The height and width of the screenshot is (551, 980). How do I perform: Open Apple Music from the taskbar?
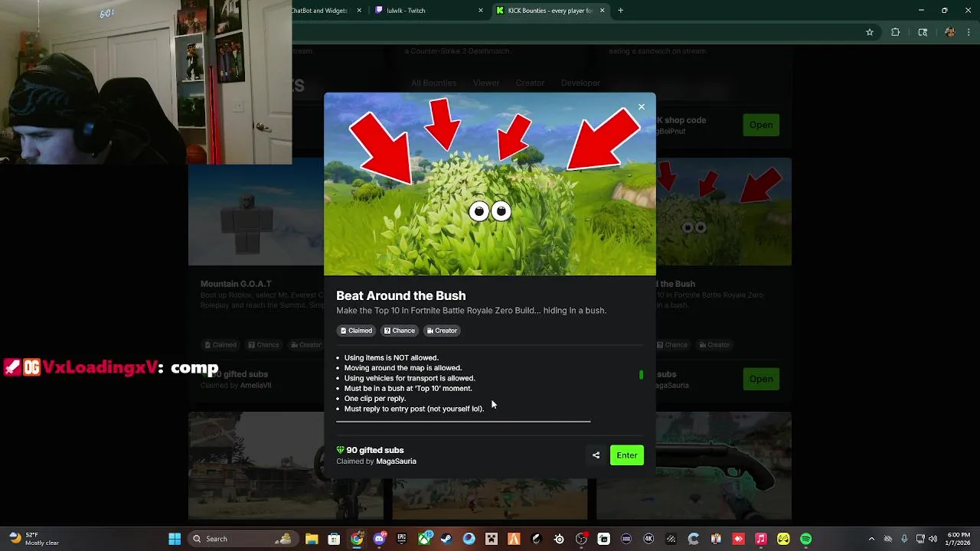[761, 539]
